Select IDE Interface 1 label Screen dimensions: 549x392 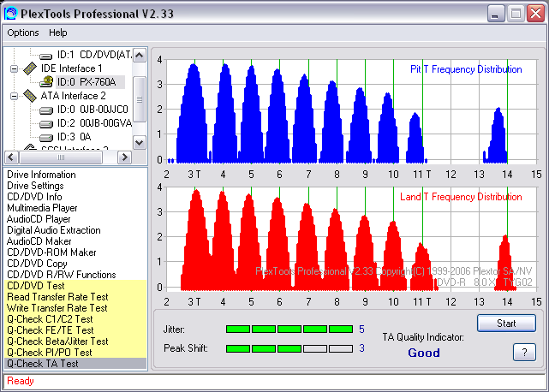pyautogui.click(x=71, y=68)
